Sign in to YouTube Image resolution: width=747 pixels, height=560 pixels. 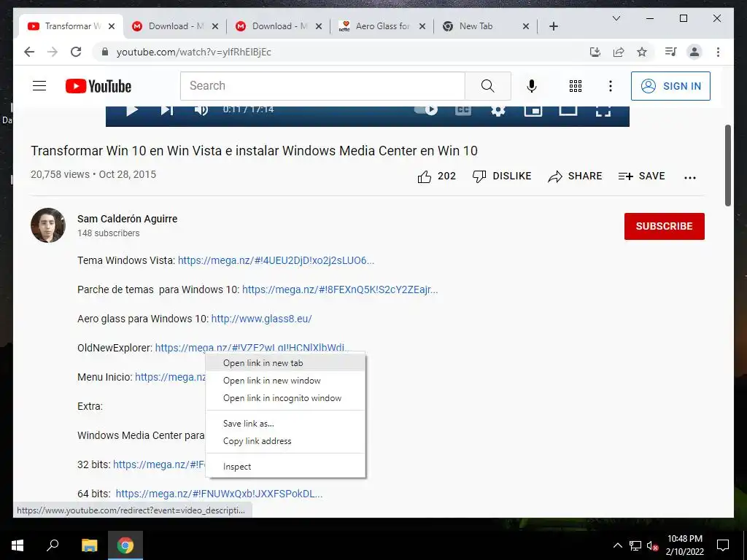pos(670,86)
